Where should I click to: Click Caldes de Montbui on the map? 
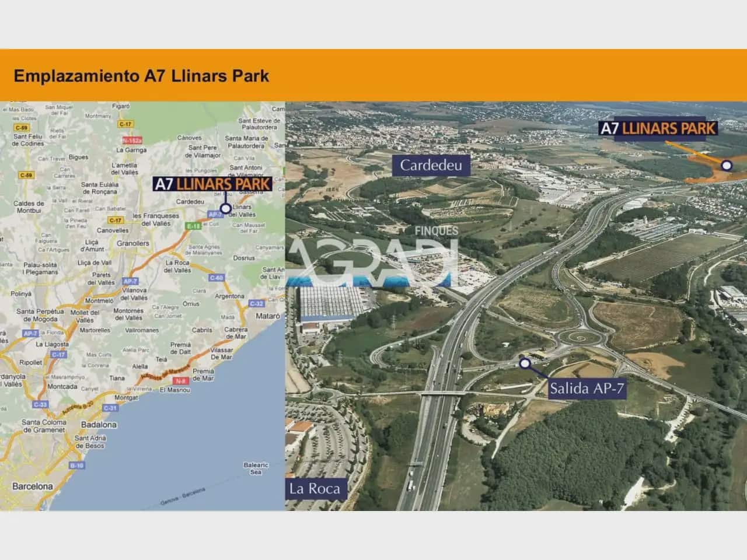coord(29,207)
